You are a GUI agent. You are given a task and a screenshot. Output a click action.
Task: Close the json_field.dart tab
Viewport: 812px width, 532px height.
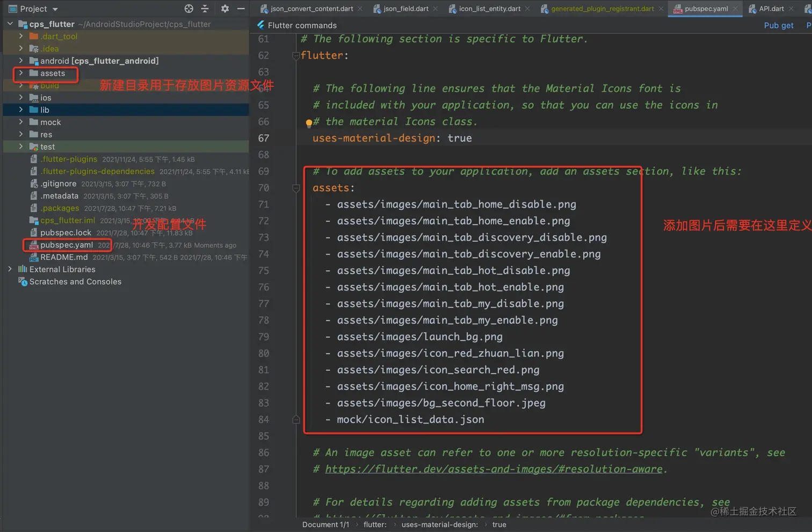pos(435,9)
